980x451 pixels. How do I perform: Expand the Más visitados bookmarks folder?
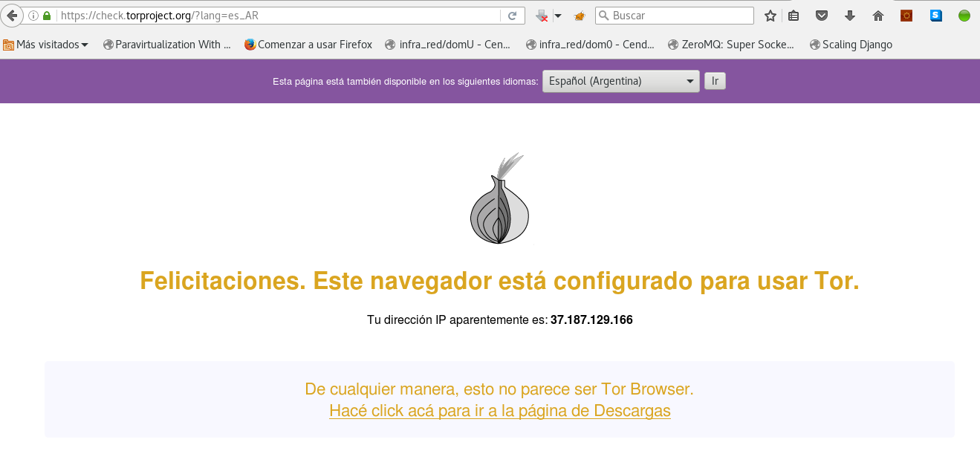pyautogui.click(x=45, y=45)
